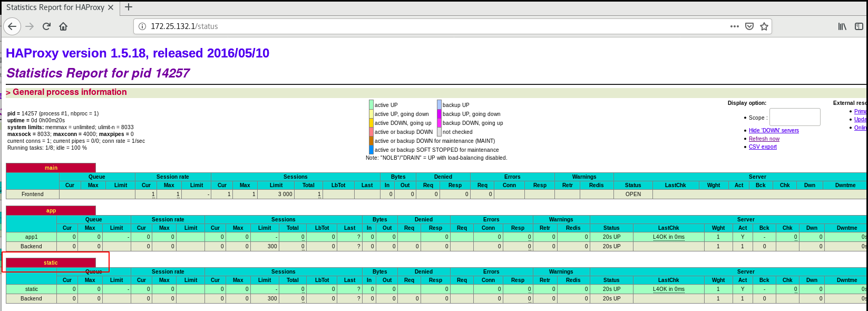Click the '20s UP' status of app1
This screenshot has height=311, width=868.
[x=611, y=237]
